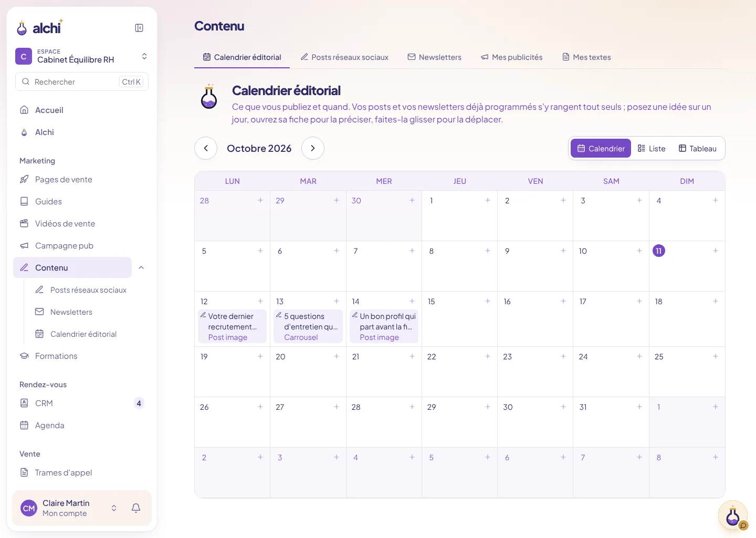Collapse the sidebar panel icon
Image resolution: width=756 pixels, height=538 pixels.
(x=139, y=28)
